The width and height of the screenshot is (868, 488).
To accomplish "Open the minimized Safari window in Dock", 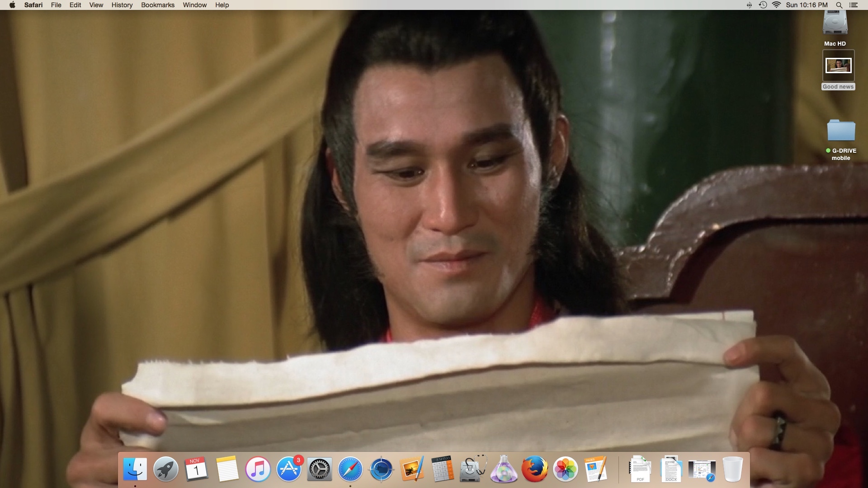I will pos(702,470).
